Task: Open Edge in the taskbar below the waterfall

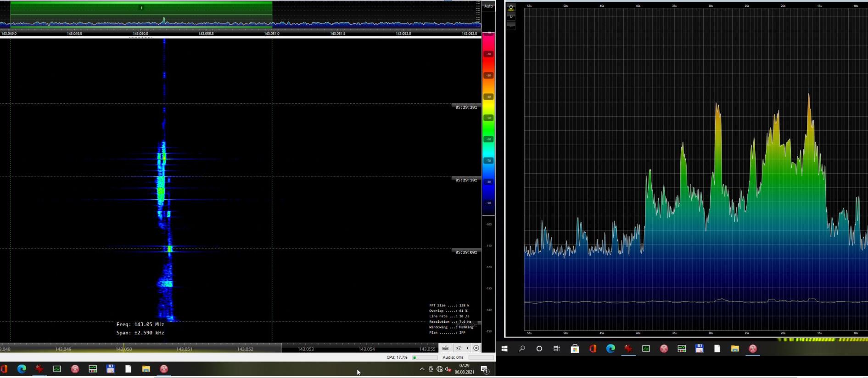Action: pyautogui.click(x=22, y=369)
